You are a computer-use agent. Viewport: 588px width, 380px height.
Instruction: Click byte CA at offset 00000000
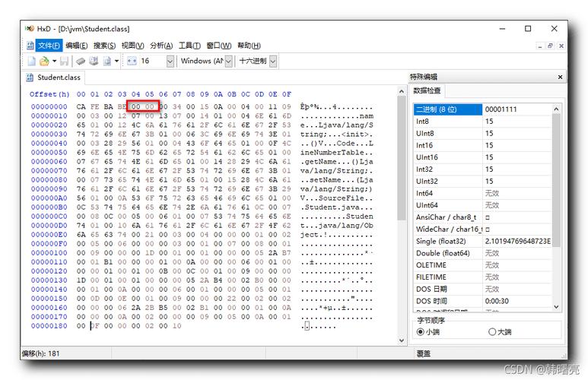tap(81, 107)
